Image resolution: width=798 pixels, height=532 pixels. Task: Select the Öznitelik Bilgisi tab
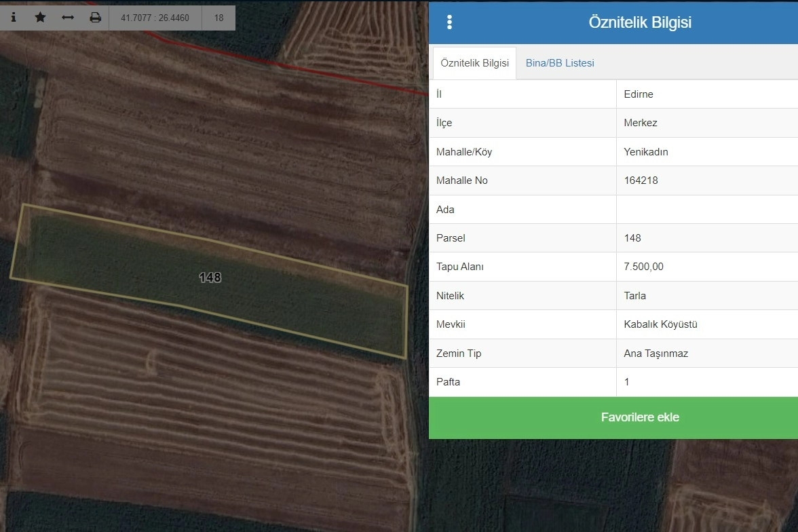click(x=474, y=63)
